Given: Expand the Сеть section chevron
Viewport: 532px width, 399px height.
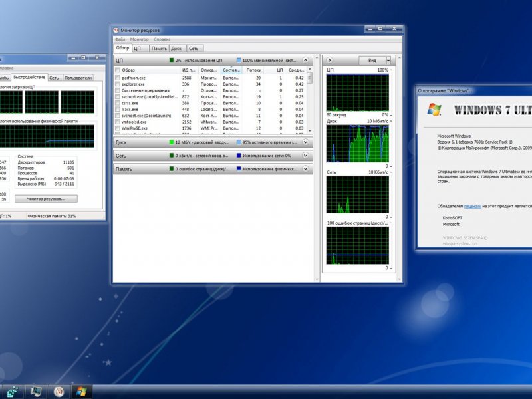Looking at the screenshot, I should click(305, 156).
